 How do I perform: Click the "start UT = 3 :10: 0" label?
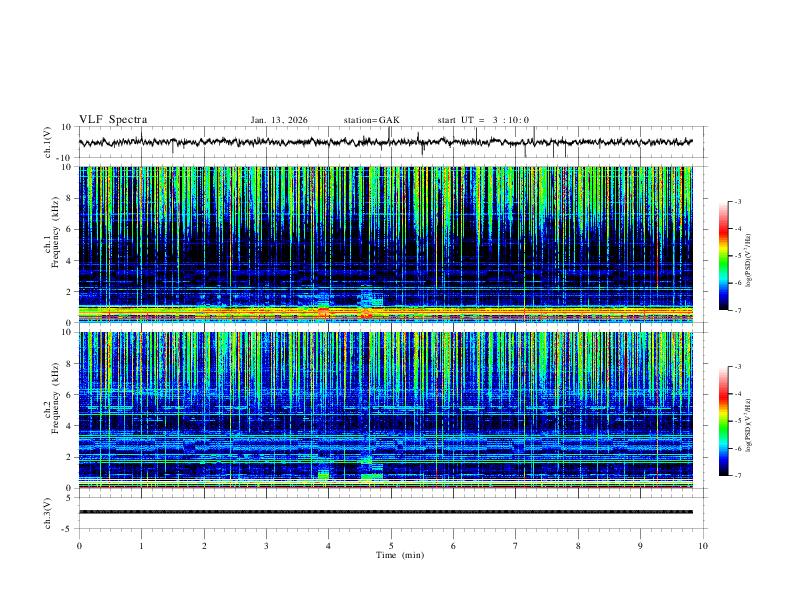(483, 120)
